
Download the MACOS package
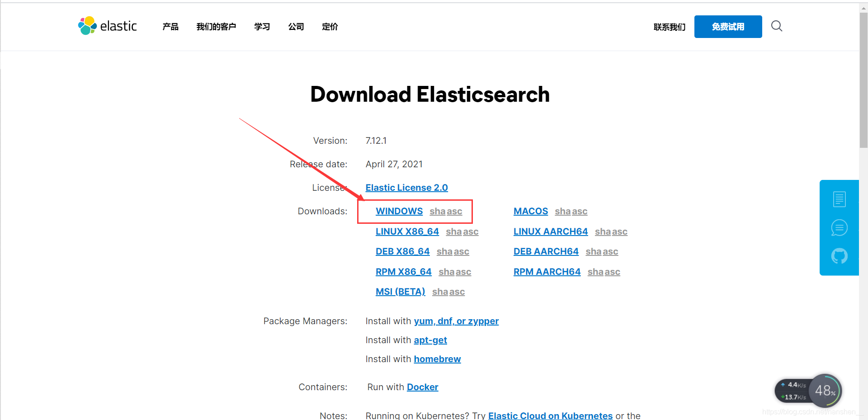(x=531, y=211)
